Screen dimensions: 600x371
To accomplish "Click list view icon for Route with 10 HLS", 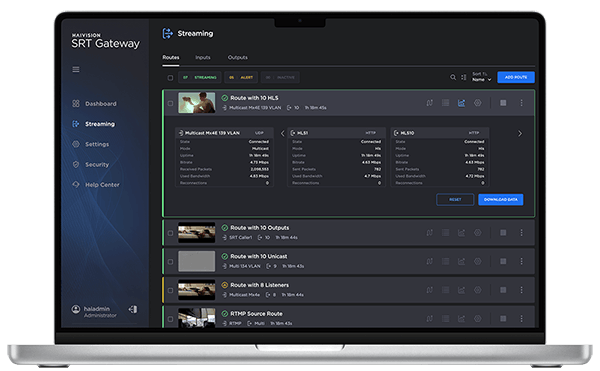I will coord(445,103).
